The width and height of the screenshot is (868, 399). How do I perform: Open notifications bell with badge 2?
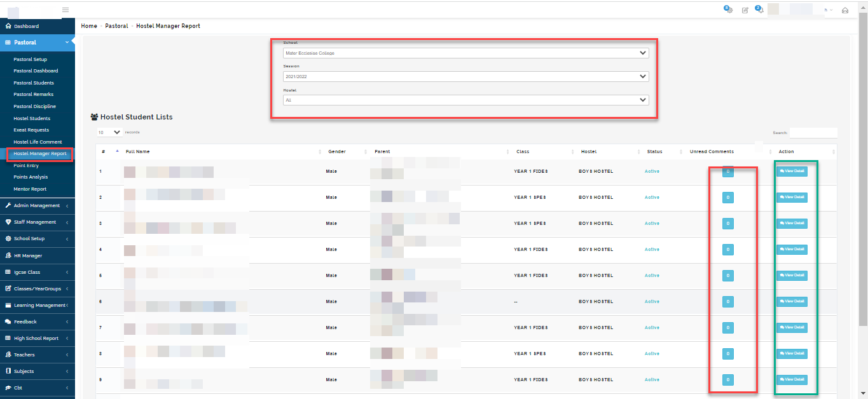(759, 10)
